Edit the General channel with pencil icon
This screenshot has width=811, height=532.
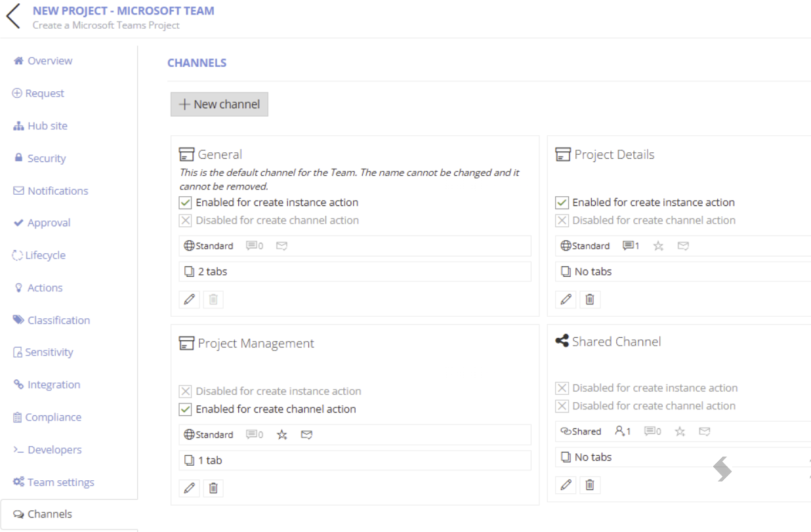pos(190,300)
